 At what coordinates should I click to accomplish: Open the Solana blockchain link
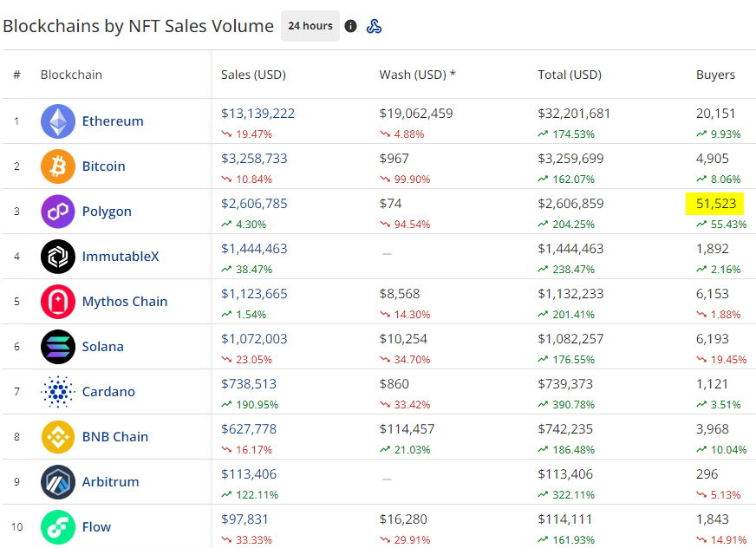tap(102, 347)
